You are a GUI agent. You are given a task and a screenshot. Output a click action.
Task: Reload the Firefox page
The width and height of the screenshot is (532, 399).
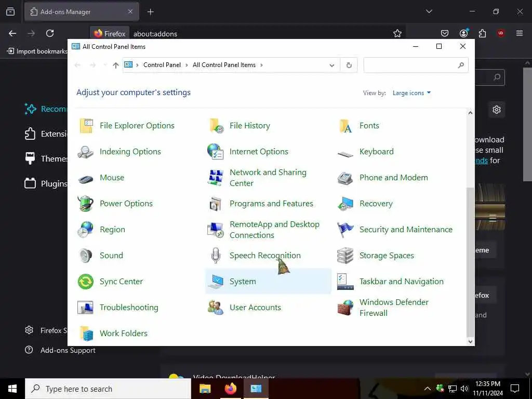coord(50,33)
